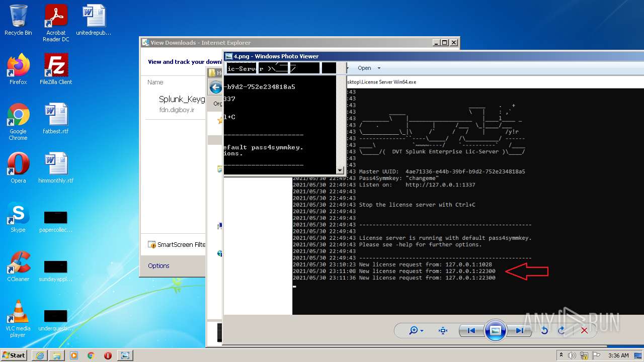Image resolution: width=644 pixels, height=362 pixels.
Task: Click the network status tray icon
Action: click(x=583, y=355)
